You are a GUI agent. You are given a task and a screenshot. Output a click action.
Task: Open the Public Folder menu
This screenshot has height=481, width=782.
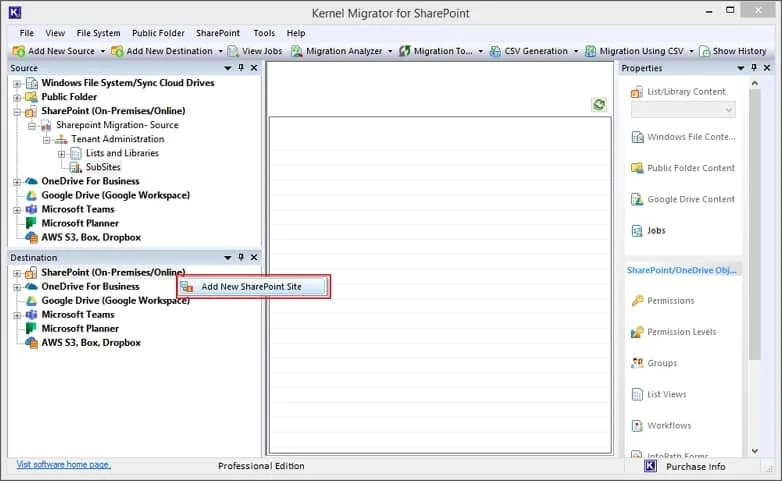[x=158, y=33]
